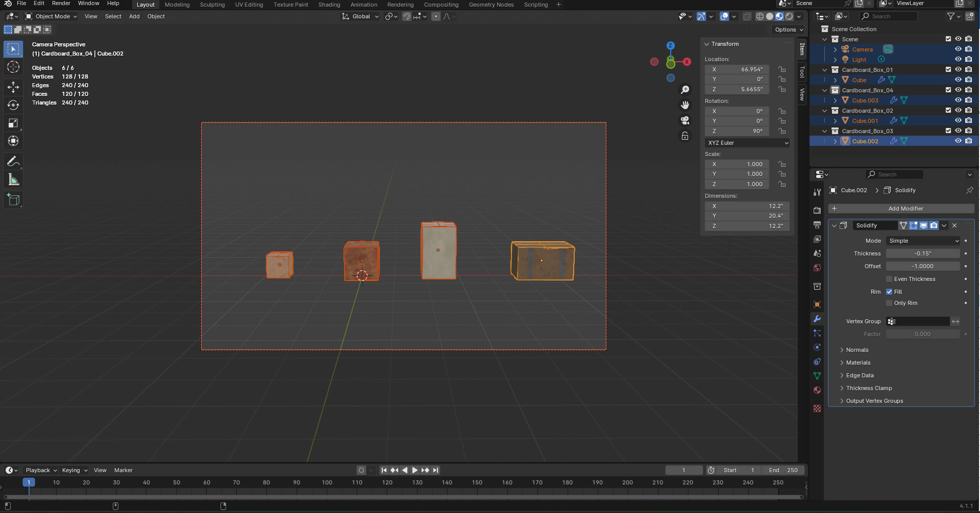Expand the Materials subpanel
The image size is (980, 513).
coord(858,363)
